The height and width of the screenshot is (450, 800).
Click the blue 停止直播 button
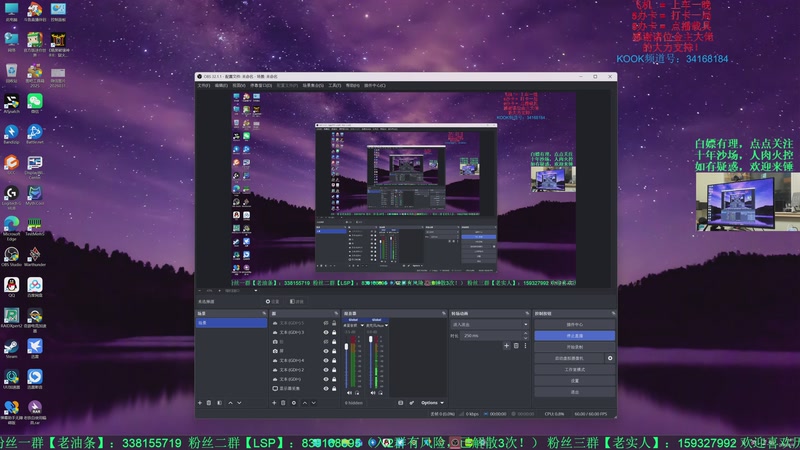(x=574, y=336)
